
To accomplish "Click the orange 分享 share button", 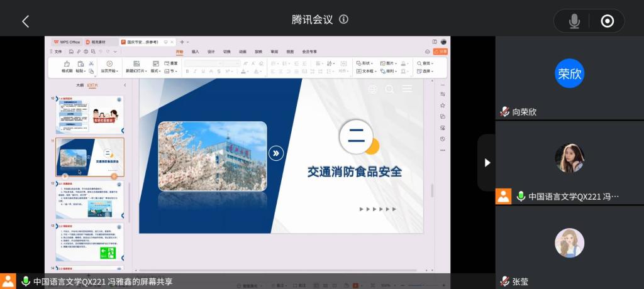I will (441, 52).
